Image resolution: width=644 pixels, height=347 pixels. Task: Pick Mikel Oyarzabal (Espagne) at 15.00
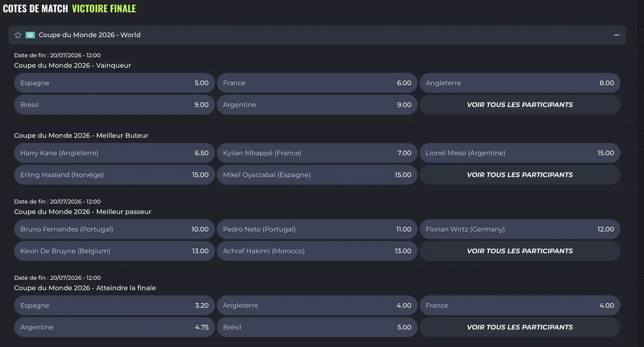[317, 175]
